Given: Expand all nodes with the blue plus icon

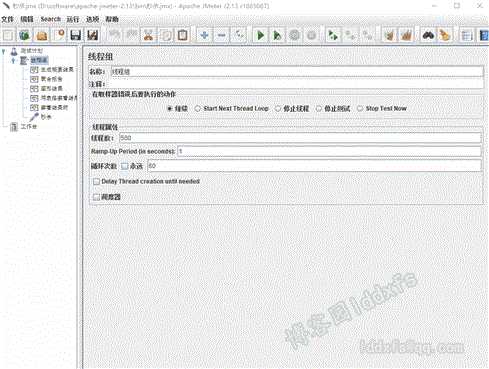Looking at the screenshot, I should (204, 35).
